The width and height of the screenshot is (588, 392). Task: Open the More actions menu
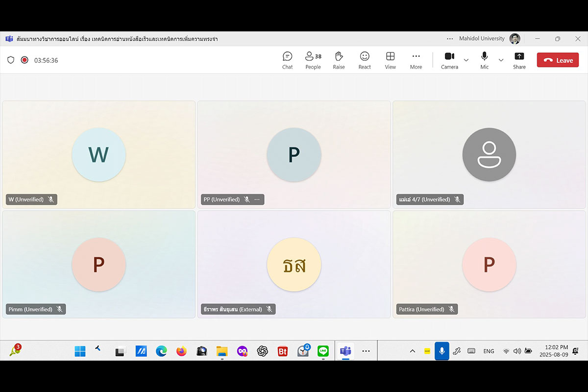[x=416, y=60]
